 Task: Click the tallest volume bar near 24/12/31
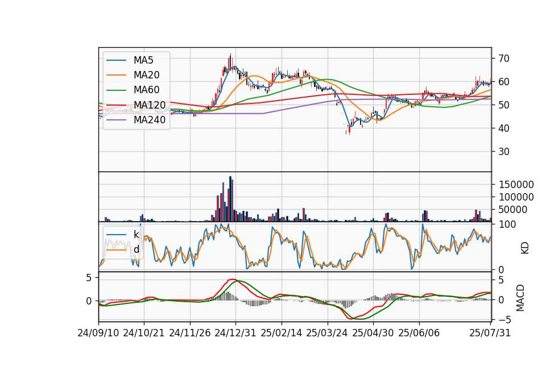230,199
